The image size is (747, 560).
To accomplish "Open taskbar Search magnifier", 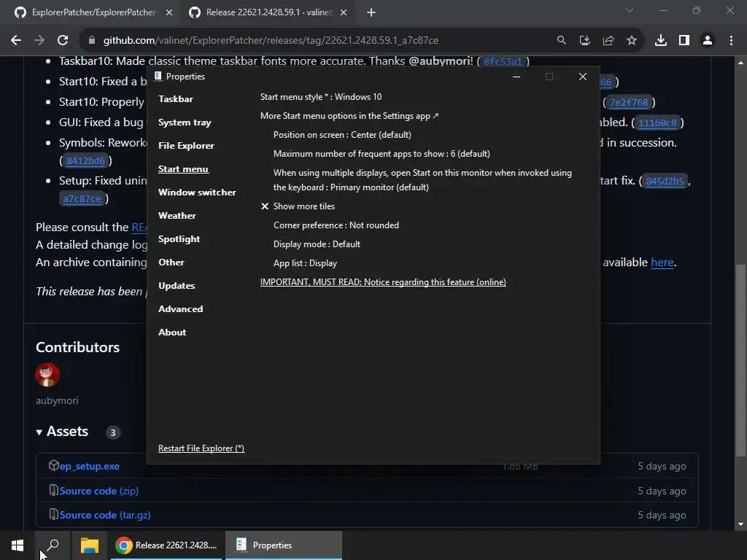I will pos(53,545).
